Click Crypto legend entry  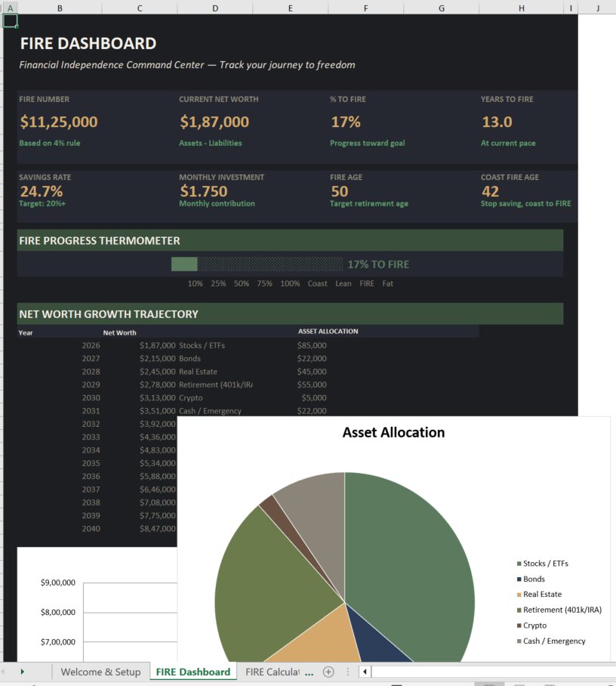[531, 626]
